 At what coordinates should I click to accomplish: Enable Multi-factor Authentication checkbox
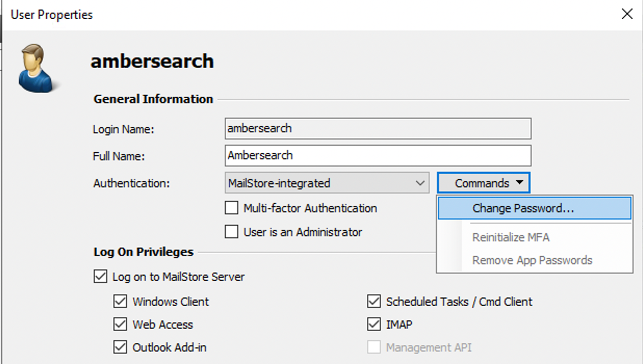pyautogui.click(x=232, y=208)
